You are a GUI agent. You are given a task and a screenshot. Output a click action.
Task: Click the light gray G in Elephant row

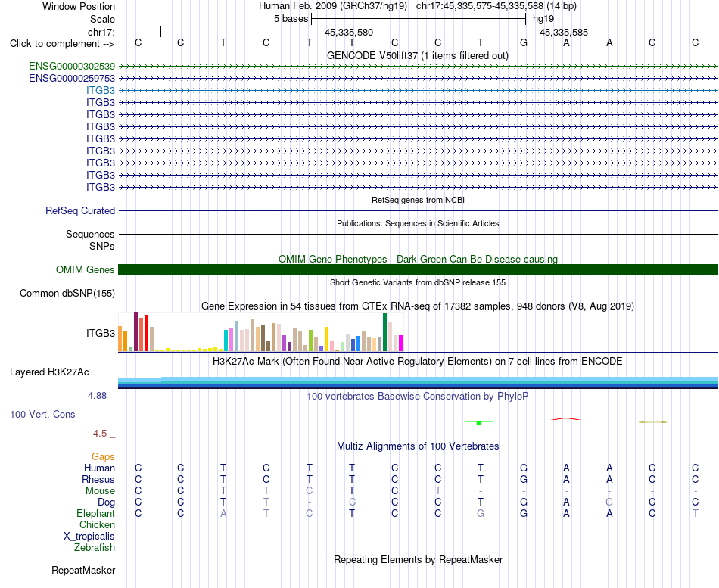480,513
